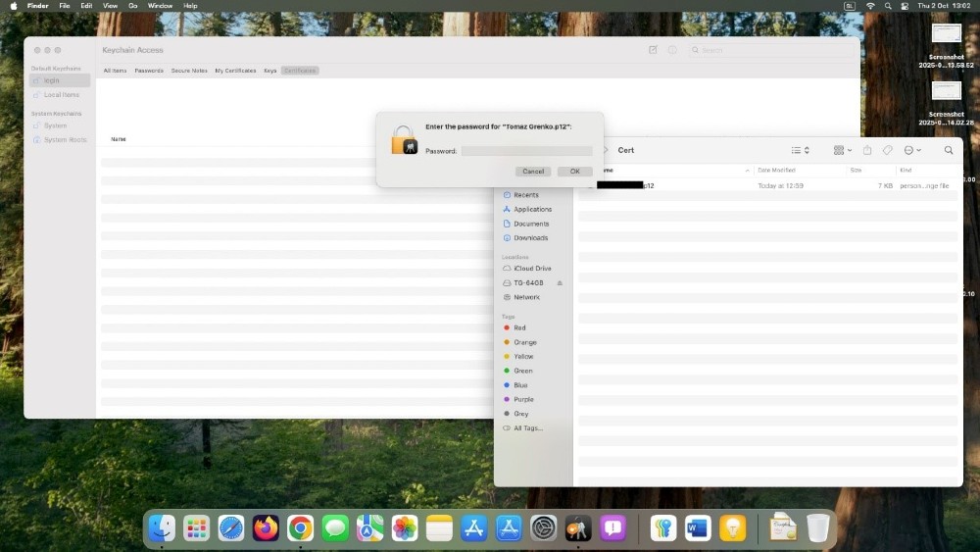Screen dimensions: 980x552
Task: Open Photos app in the Dock
Action: [x=405, y=528]
